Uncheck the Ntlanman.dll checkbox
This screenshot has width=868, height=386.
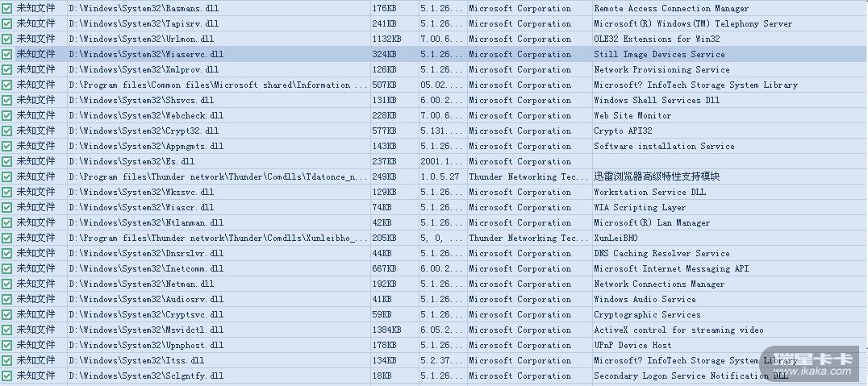tap(6, 223)
